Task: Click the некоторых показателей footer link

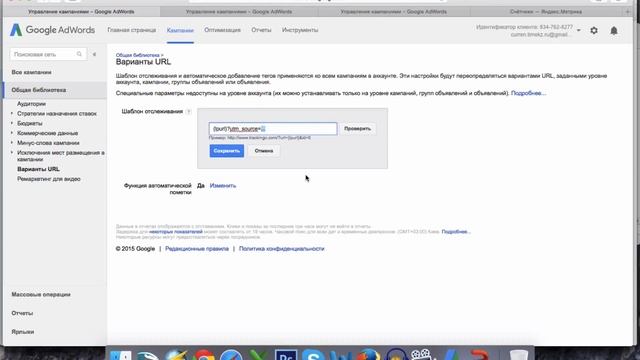Action: [176, 231]
